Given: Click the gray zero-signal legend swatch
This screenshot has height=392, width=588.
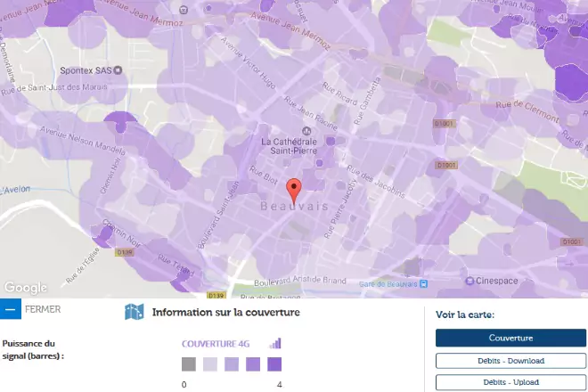Looking at the screenshot, I should click(x=188, y=364).
